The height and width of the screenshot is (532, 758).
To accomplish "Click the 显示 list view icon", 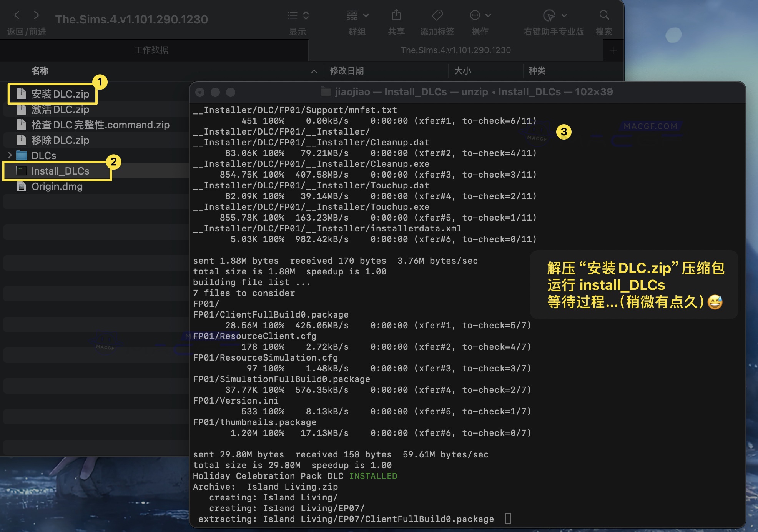I will 294,15.
